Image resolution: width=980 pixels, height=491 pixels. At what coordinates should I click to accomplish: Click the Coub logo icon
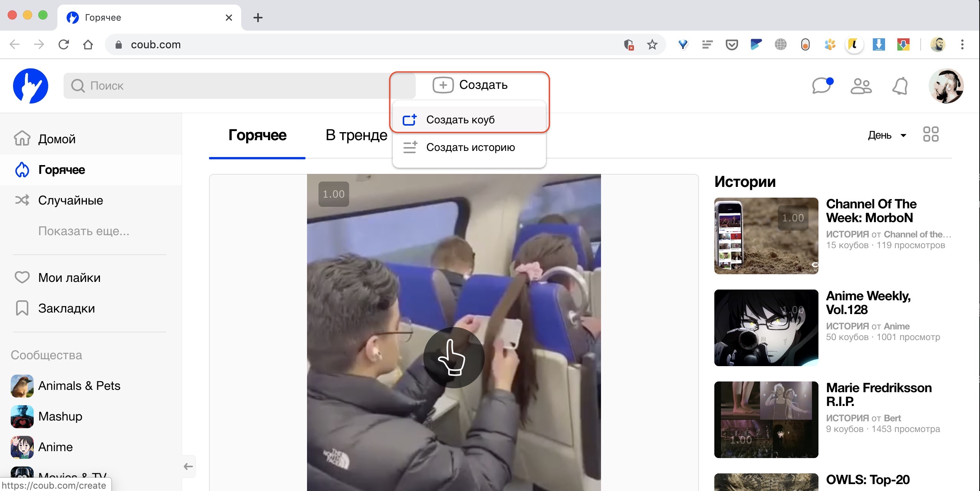[31, 86]
